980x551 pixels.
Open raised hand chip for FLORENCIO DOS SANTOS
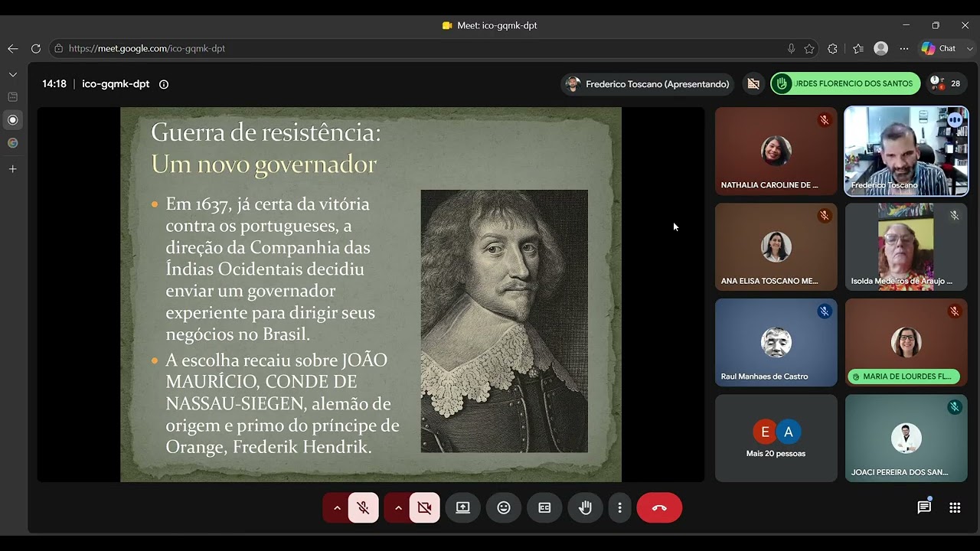845,84
